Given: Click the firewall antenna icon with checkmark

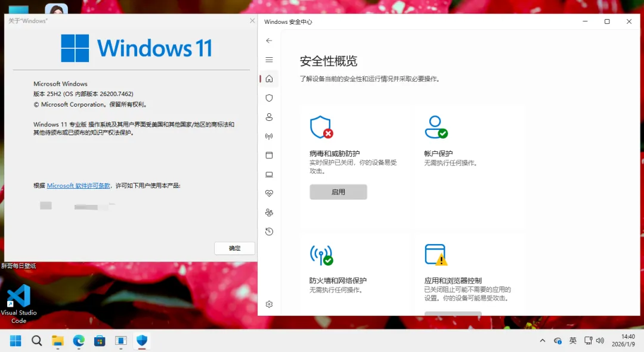Looking at the screenshot, I should click(321, 255).
